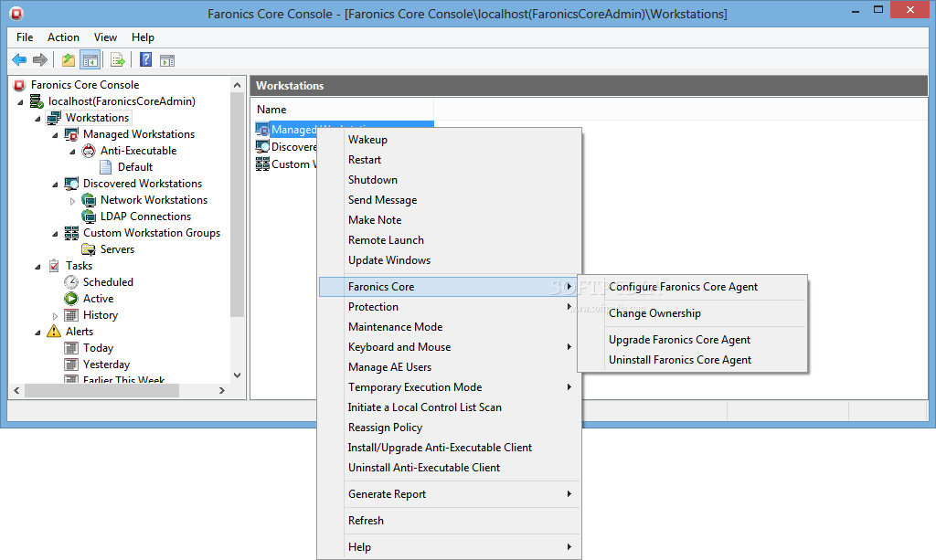The width and height of the screenshot is (936, 560).
Task: Click the Today alerts icon
Action: click(71, 348)
